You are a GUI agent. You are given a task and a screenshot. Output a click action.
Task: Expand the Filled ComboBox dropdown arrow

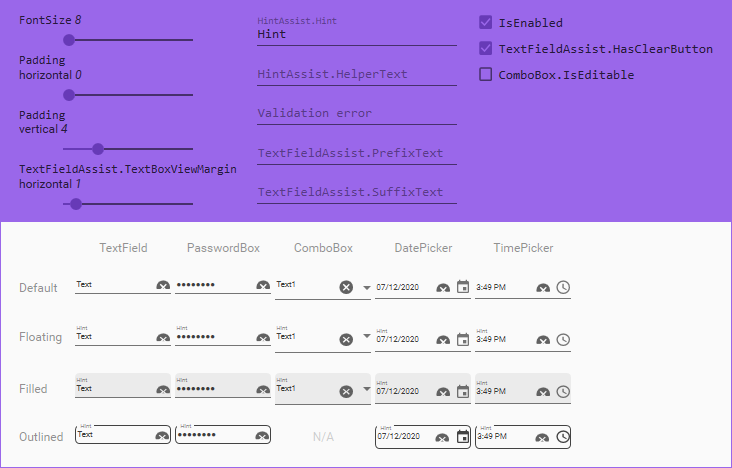click(x=367, y=389)
